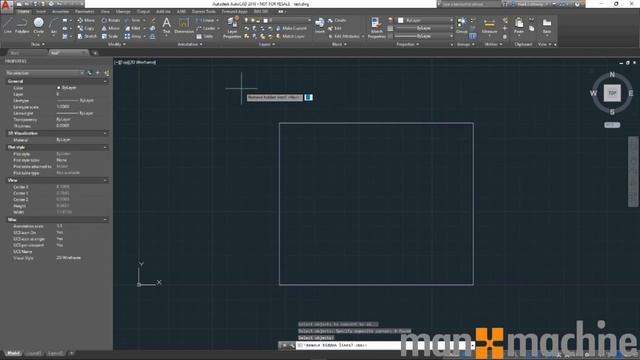Click the Make Current layer button
This screenshot has width=640, height=360.
291,28
